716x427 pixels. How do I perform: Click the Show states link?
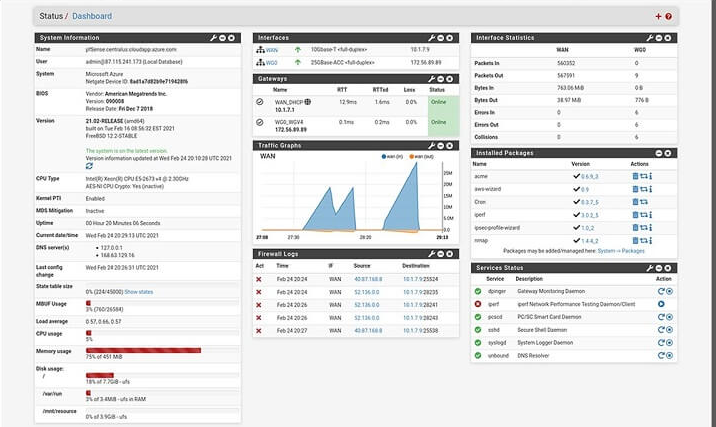[x=139, y=291]
